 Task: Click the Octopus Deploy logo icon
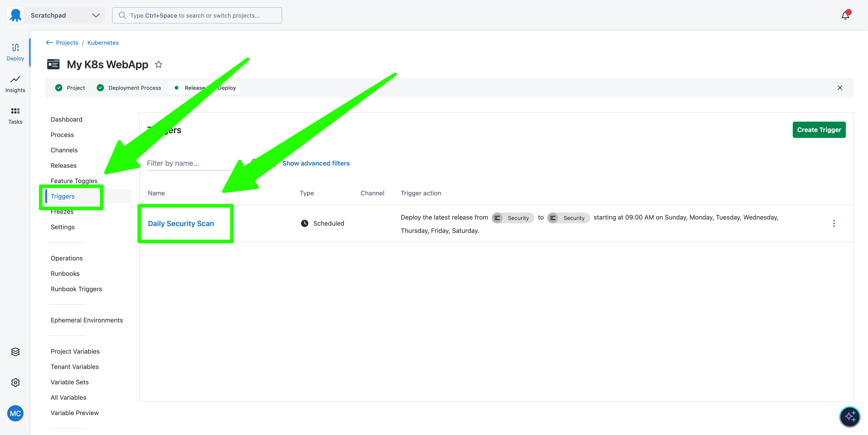coord(16,16)
